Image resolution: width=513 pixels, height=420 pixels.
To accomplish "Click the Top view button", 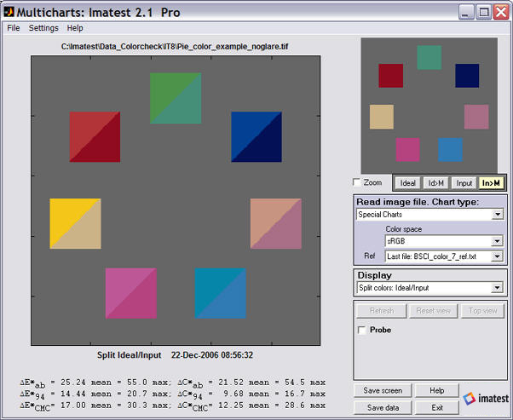I will [482, 311].
